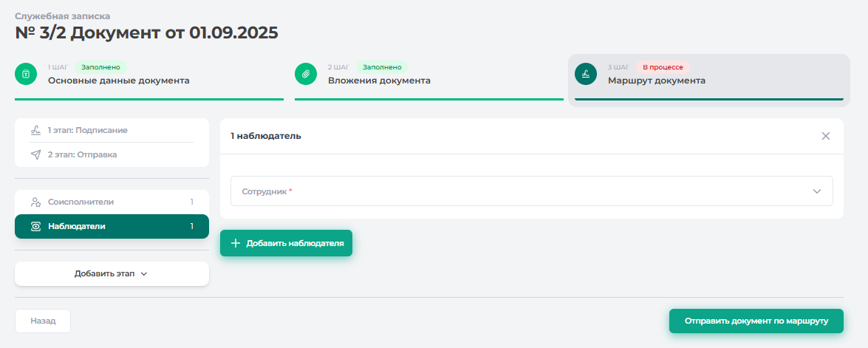The image size is (868, 348).
Task: Select the Маршрут документа step
Action: 656,81
